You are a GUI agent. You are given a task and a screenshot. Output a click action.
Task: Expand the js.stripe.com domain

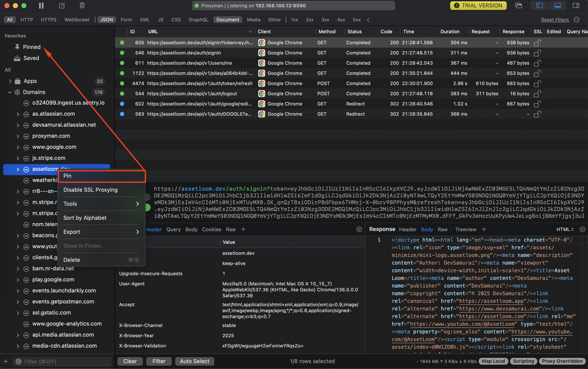tap(18, 158)
